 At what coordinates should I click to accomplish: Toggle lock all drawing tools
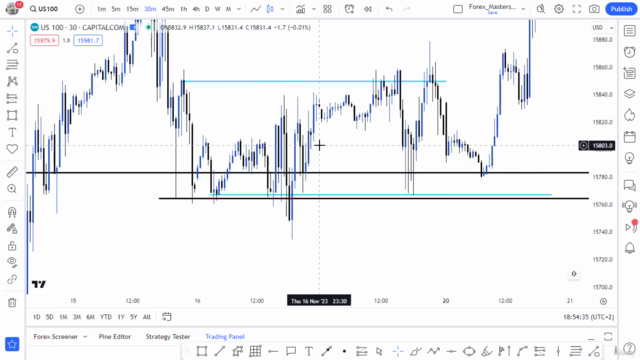point(12,246)
